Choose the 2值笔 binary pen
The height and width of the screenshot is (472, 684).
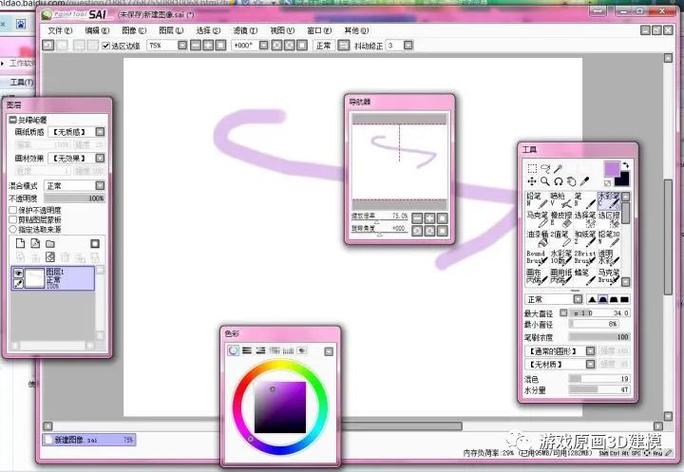(x=561, y=238)
